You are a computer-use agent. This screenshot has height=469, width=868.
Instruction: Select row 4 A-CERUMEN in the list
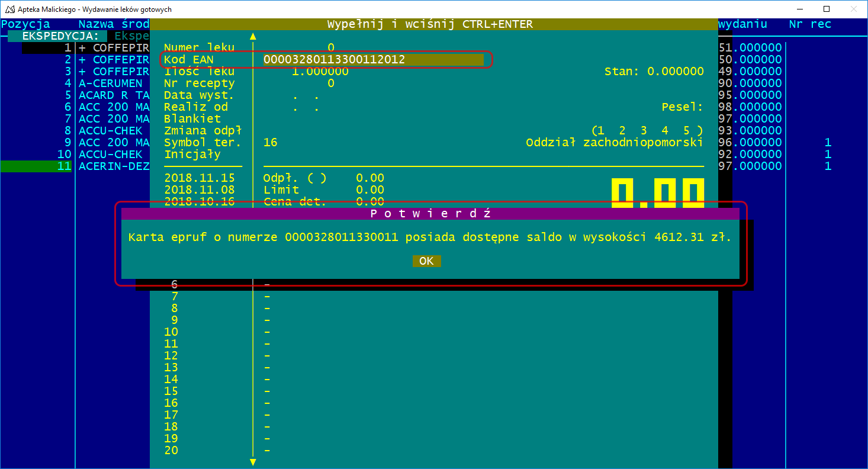point(111,83)
